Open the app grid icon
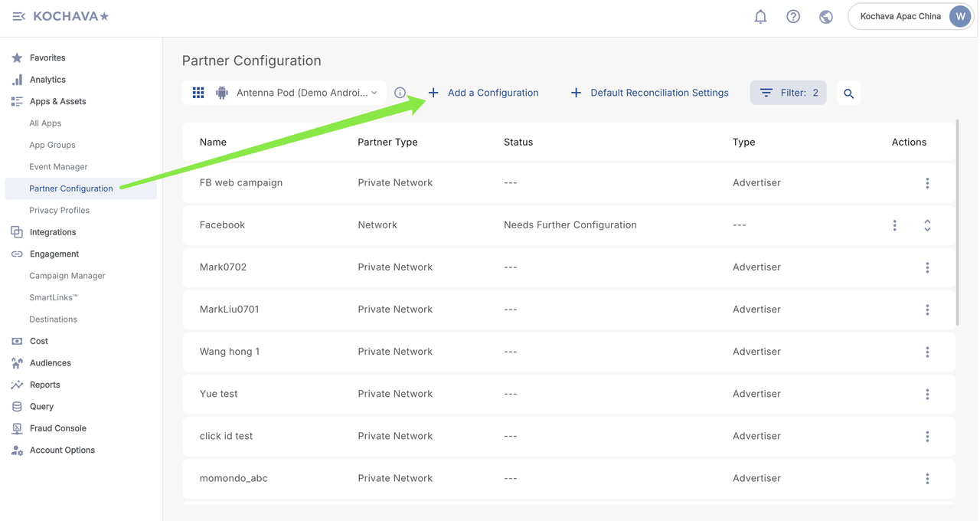980x521 pixels. 198,93
